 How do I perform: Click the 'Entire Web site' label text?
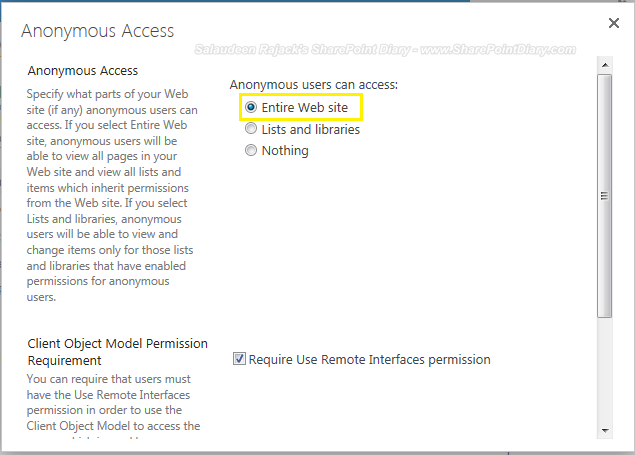pos(305,106)
